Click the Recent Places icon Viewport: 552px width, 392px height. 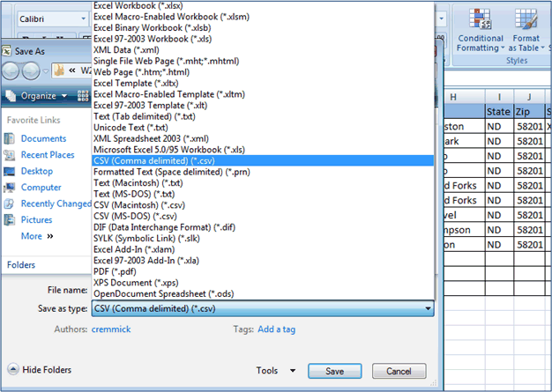tap(9, 155)
